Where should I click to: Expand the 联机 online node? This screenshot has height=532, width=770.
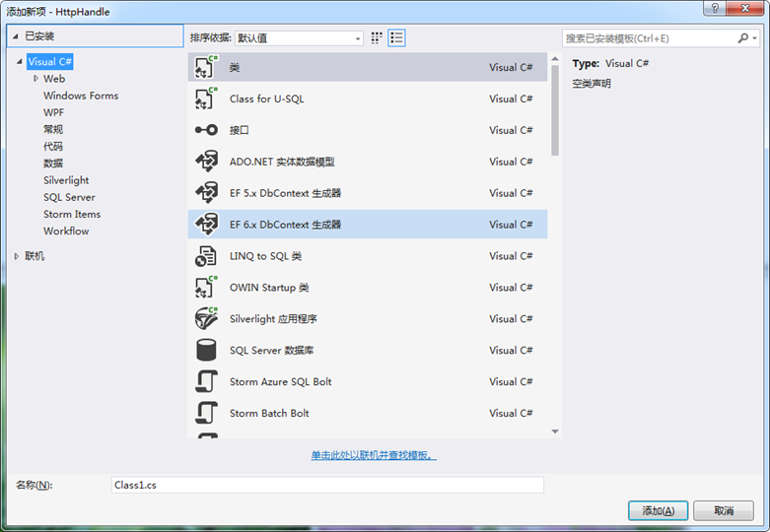(16, 256)
